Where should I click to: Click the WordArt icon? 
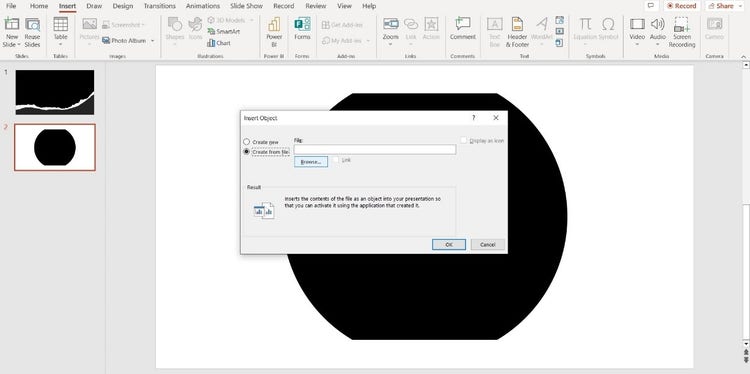tap(542, 24)
